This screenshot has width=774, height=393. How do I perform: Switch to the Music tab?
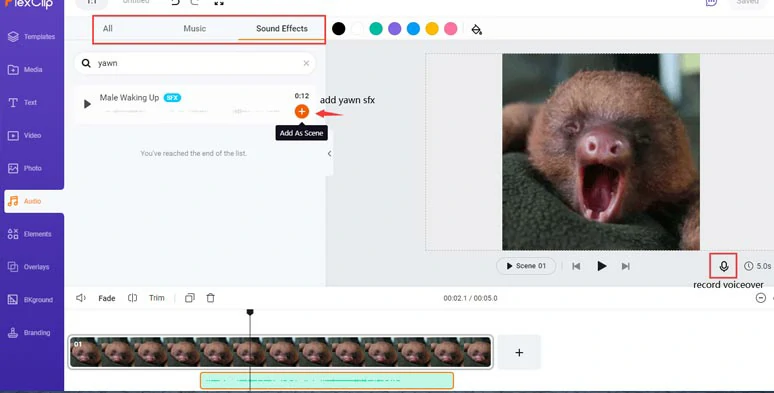point(194,29)
